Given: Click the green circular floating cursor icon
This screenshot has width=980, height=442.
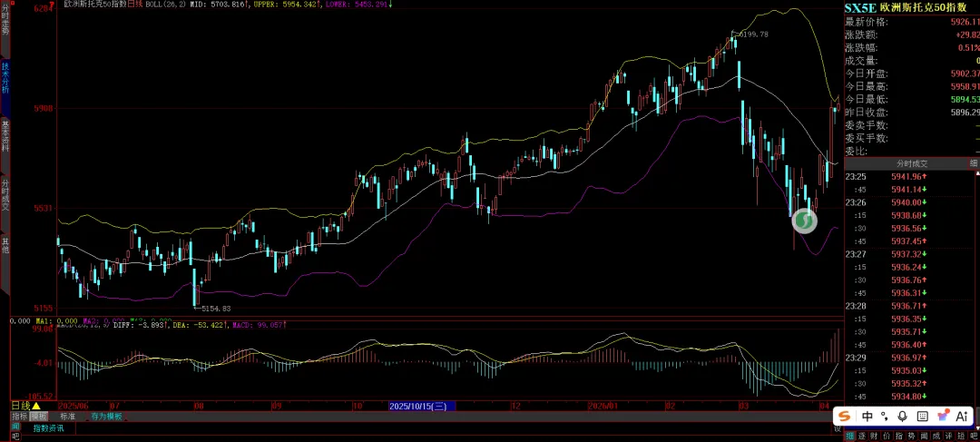Looking at the screenshot, I should tap(804, 221).
